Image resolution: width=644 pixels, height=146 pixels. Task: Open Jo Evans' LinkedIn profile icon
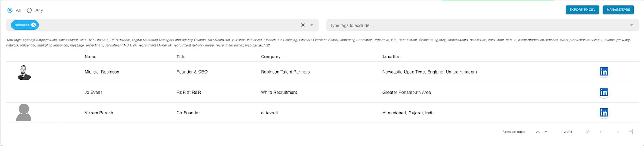coord(604,92)
